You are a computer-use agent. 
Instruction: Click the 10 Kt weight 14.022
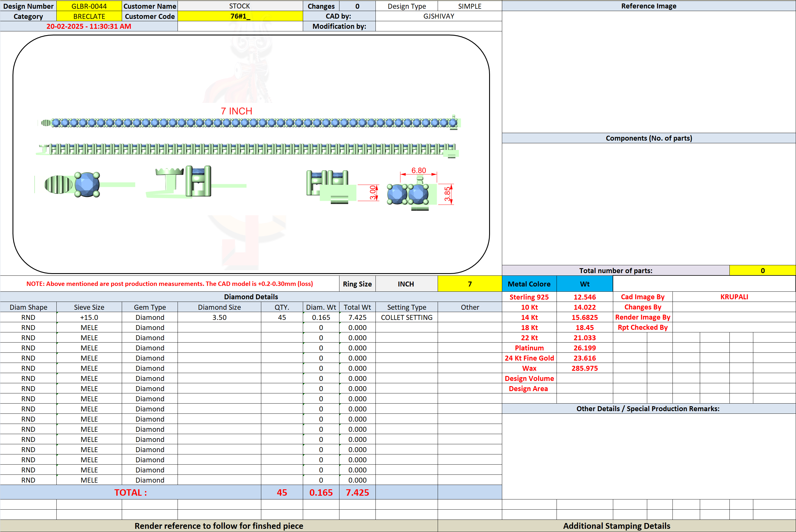[585, 307]
